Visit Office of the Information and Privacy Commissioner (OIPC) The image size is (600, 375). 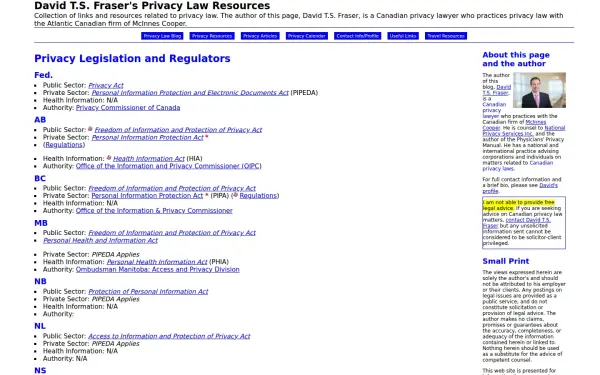pyautogui.click(x=169, y=166)
